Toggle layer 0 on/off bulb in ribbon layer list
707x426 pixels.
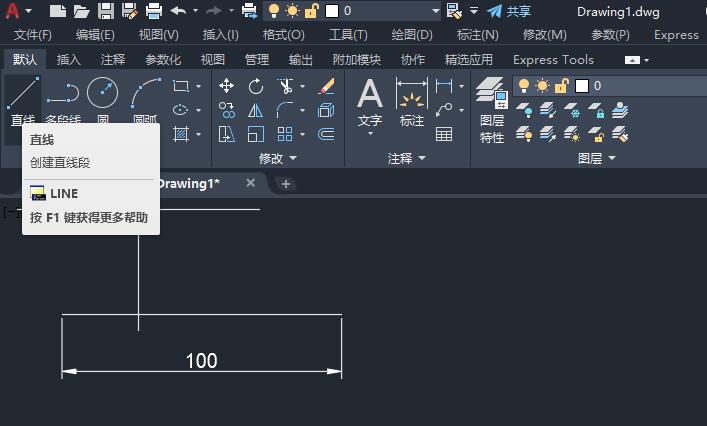pos(524,86)
